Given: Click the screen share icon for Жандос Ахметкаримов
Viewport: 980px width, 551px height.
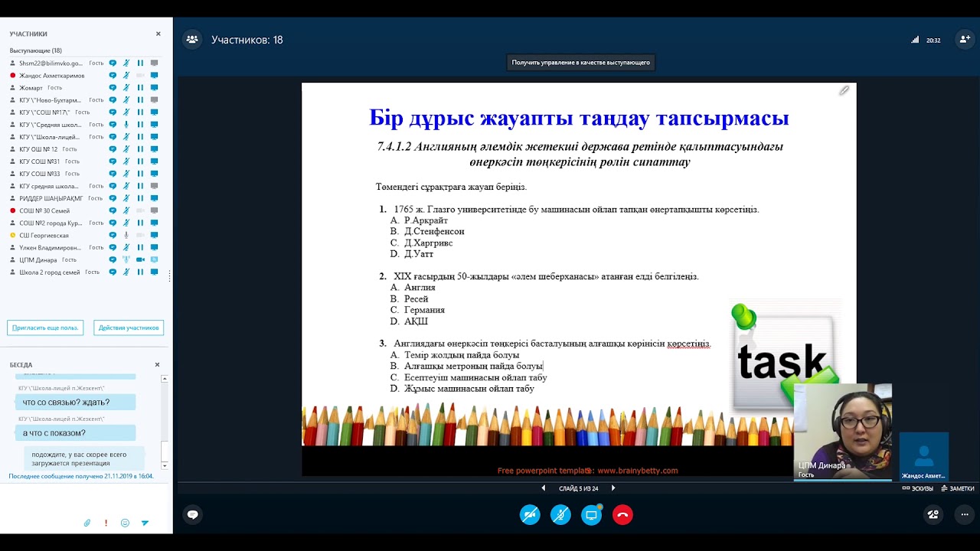Looking at the screenshot, I should click(154, 76).
